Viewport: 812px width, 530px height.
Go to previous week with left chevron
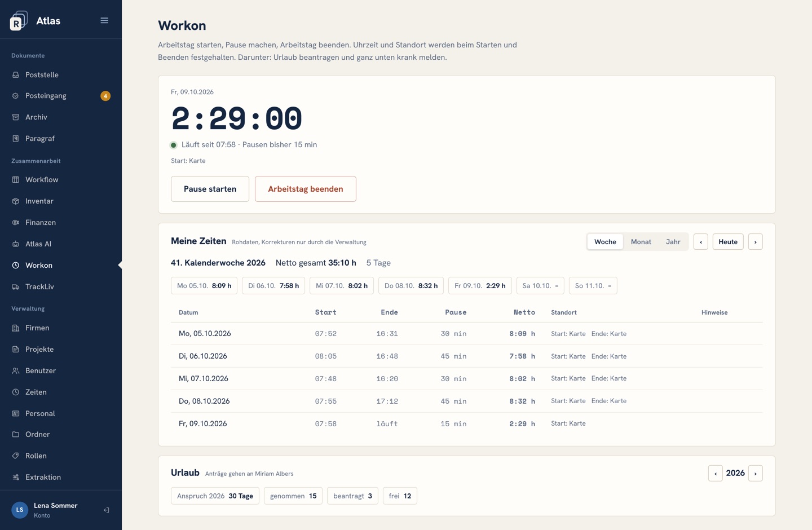coord(701,242)
